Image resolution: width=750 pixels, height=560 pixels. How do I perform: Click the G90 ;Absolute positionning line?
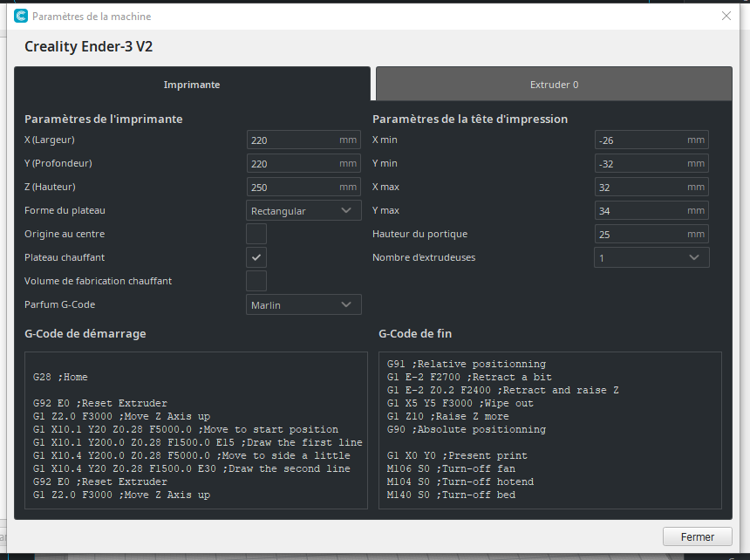[x=467, y=429]
